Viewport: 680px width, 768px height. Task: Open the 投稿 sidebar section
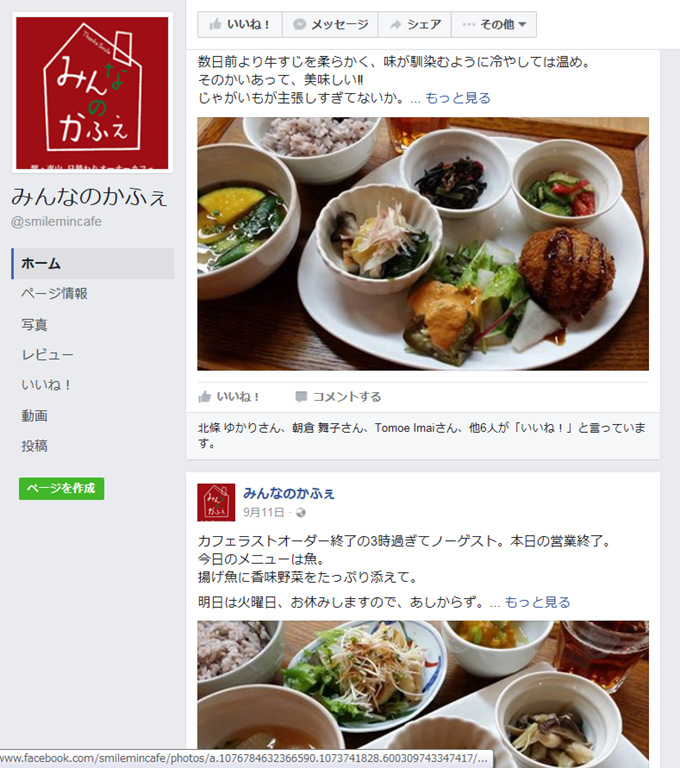pyautogui.click(x=34, y=446)
